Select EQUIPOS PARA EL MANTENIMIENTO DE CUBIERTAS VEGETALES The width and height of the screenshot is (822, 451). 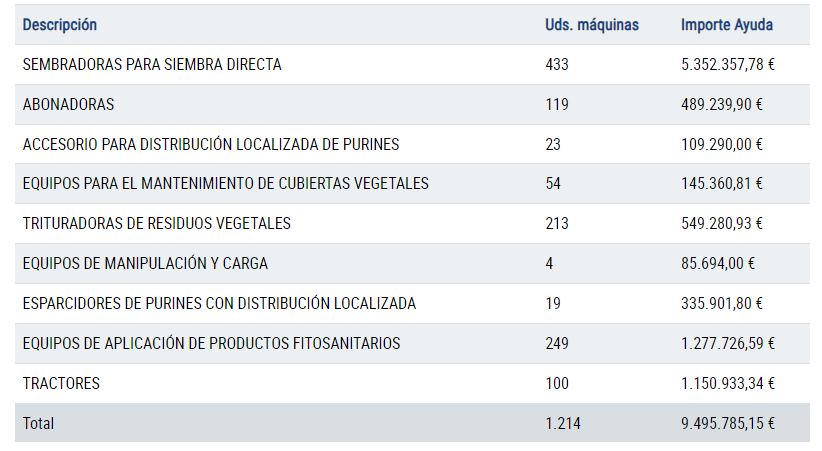225,184
